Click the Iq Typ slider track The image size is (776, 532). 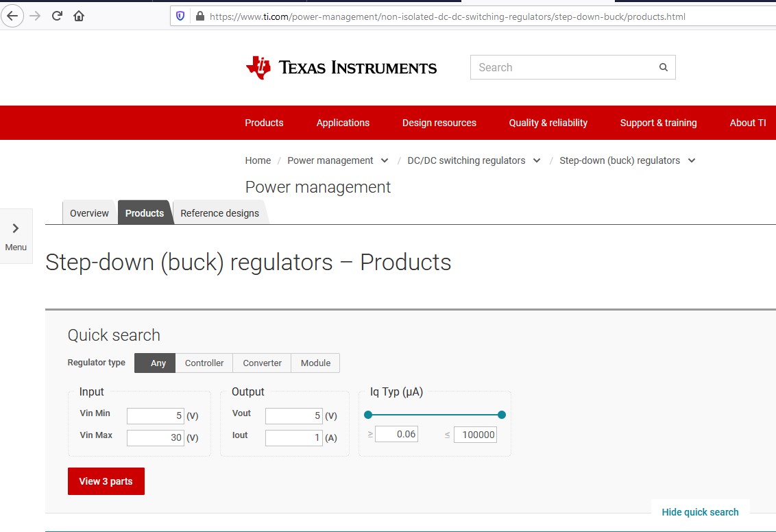(435, 415)
